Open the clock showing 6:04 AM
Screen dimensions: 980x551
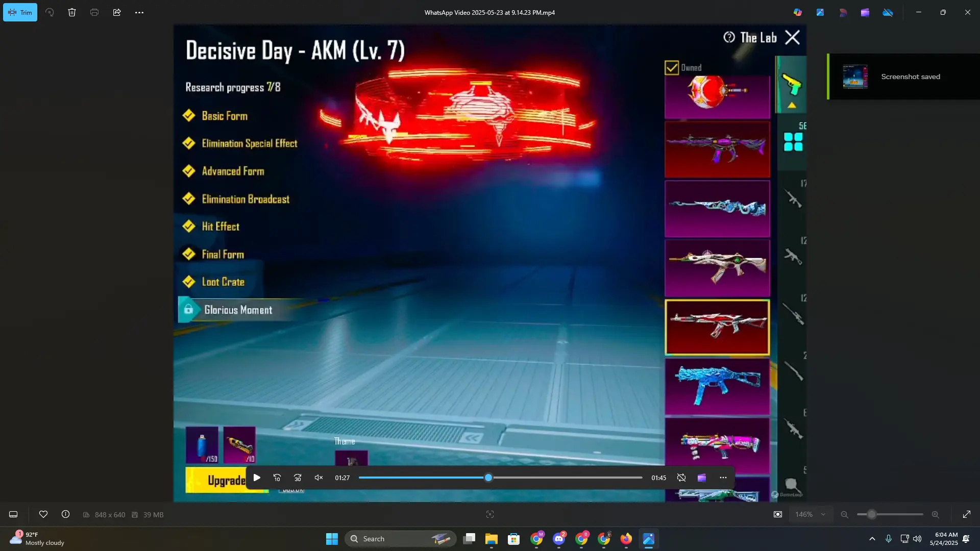coord(943,539)
